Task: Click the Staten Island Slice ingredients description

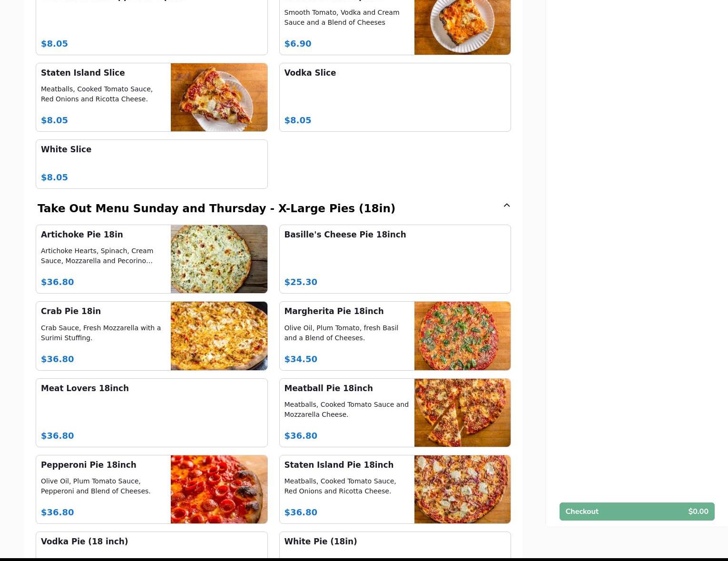Action: 97,94
